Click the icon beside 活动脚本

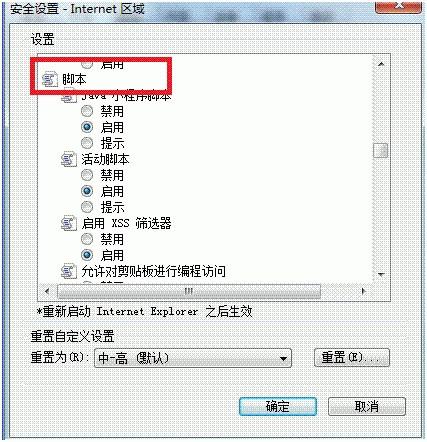69,159
